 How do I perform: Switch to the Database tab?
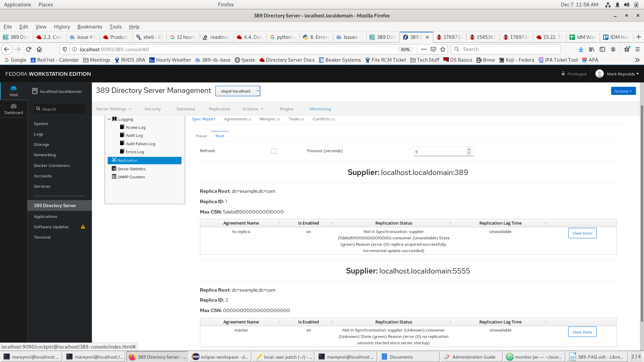(x=186, y=109)
